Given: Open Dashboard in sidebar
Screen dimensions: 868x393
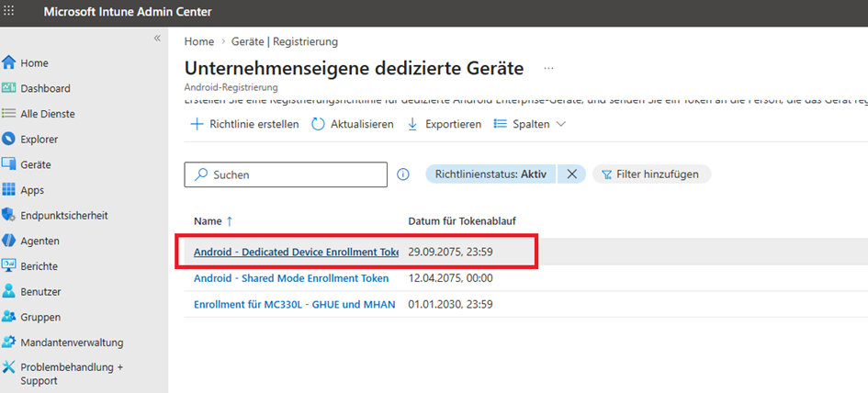Looking at the screenshot, I should [x=45, y=88].
